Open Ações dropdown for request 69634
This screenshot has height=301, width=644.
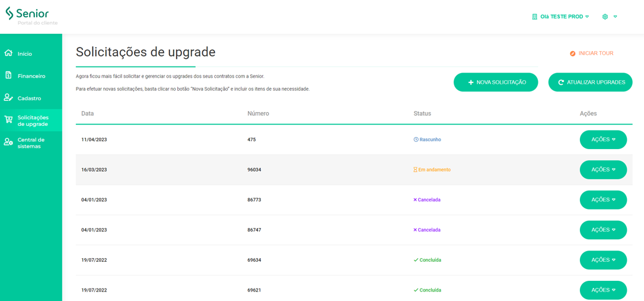(603, 260)
